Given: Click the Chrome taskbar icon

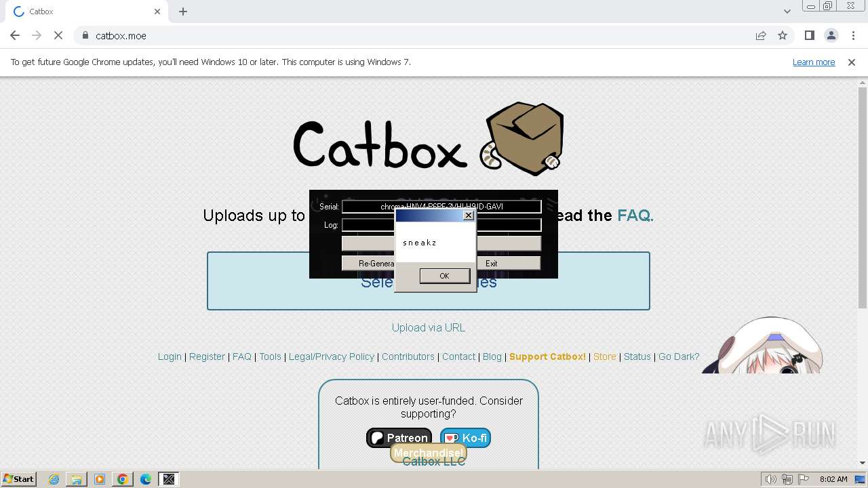Looking at the screenshot, I should click(123, 479).
